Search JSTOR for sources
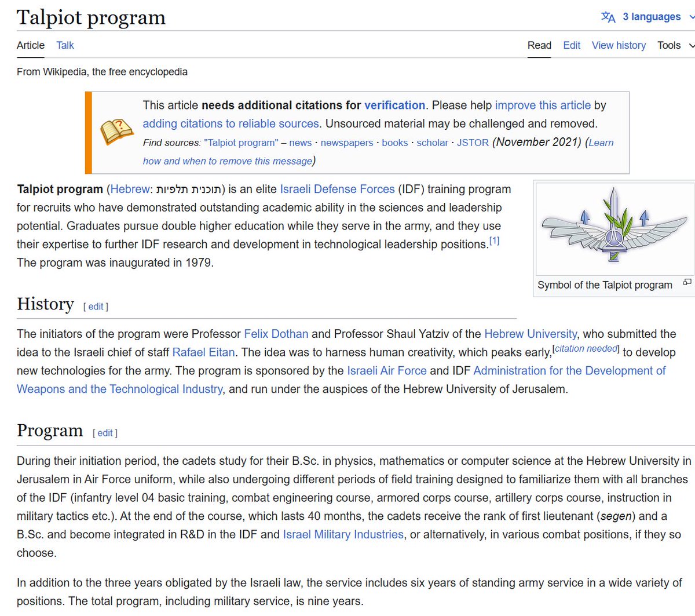695x616 pixels. (473, 143)
